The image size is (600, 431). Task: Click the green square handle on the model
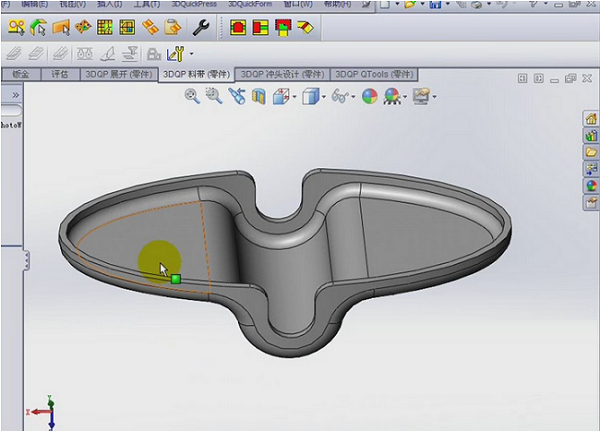point(176,279)
